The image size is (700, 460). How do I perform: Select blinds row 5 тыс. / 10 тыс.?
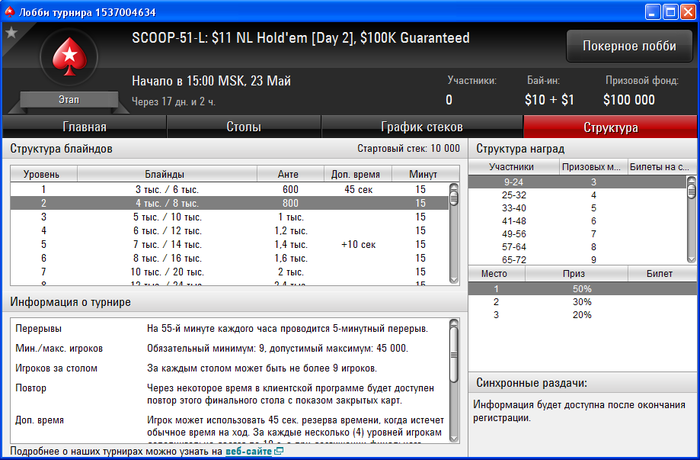[x=229, y=217]
